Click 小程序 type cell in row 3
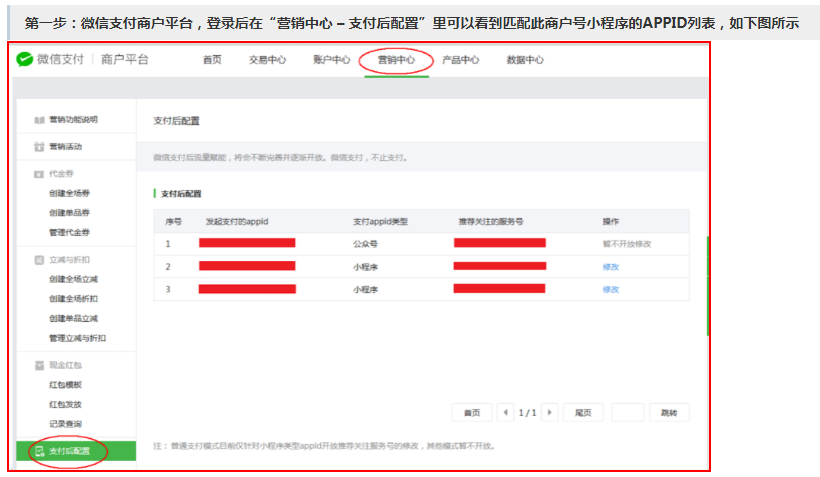 365,290
